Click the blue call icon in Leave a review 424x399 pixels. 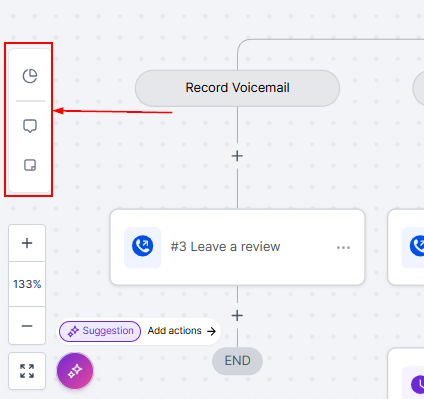click(x=143, y=246)
